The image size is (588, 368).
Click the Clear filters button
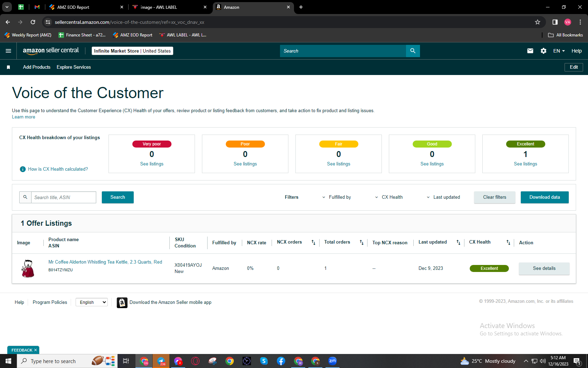tap(495, 197)
